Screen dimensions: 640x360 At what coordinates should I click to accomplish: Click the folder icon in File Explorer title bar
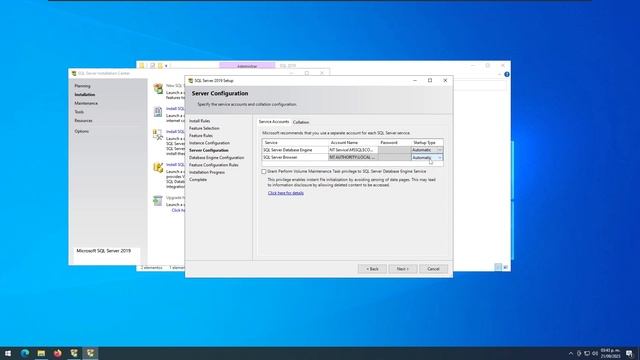[142, 66]
